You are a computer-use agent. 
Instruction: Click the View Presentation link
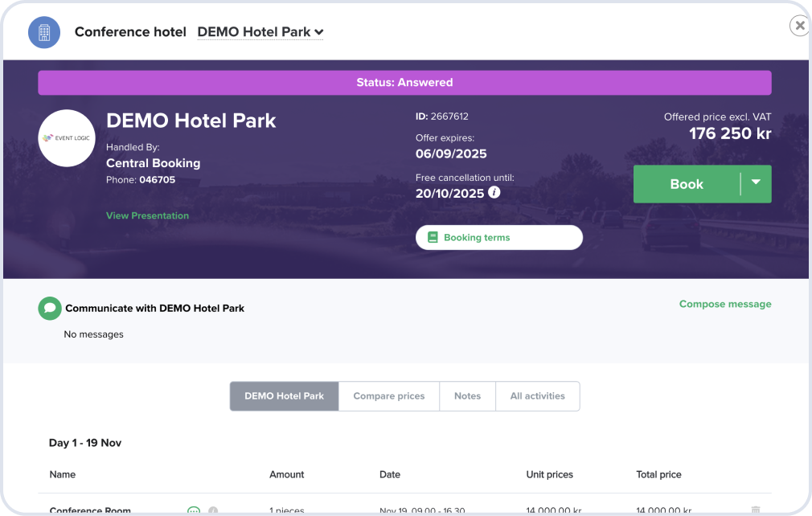click(147, 215)
